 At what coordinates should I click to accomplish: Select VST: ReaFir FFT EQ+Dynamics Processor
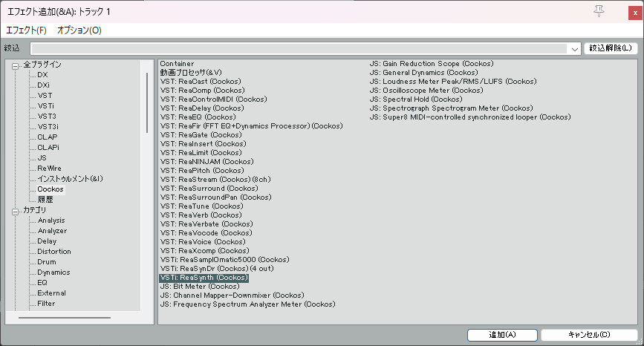coord(251,126)
